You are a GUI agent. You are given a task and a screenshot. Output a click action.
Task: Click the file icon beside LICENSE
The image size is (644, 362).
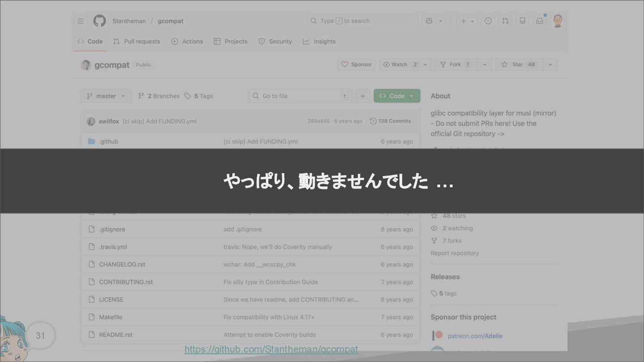[x=91, y=299]
